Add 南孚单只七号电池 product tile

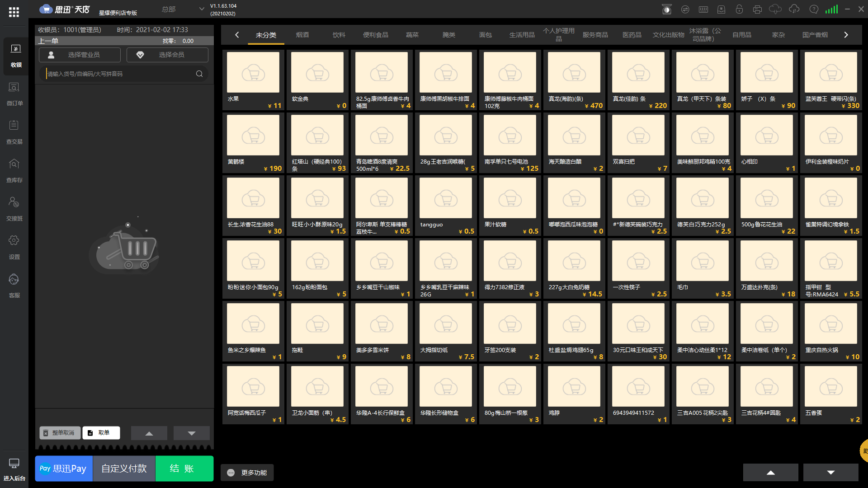pyautogui.click(x=510, y=143)
